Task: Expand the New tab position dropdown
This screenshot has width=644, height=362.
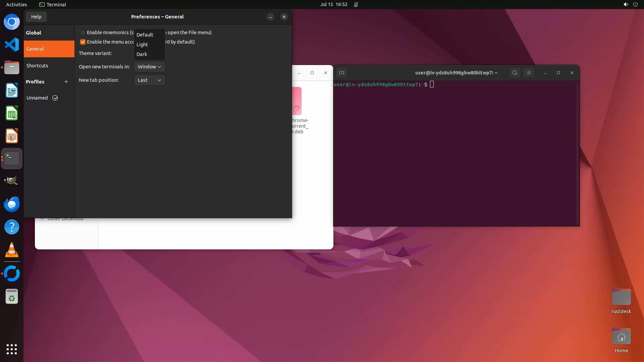Action: [x=149, y=80]
